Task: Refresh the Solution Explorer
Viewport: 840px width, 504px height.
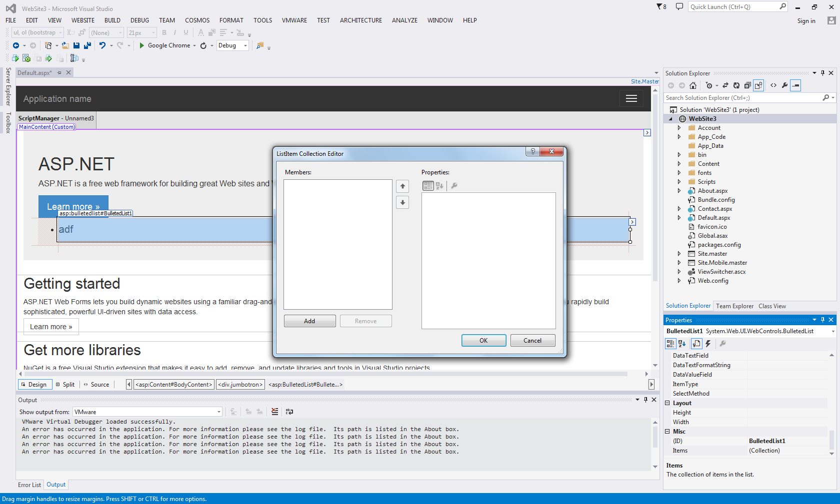Action: click(736, 85)
